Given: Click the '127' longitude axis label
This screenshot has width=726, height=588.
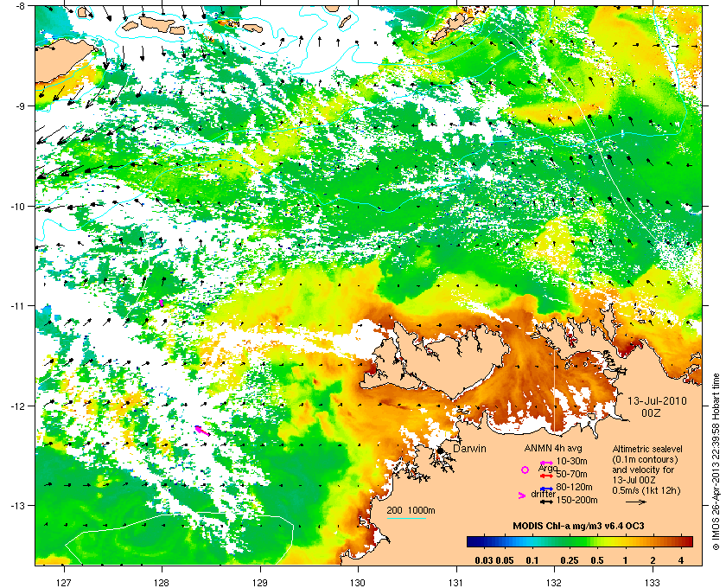Looking at the screenshot, I should coord(63,582).
